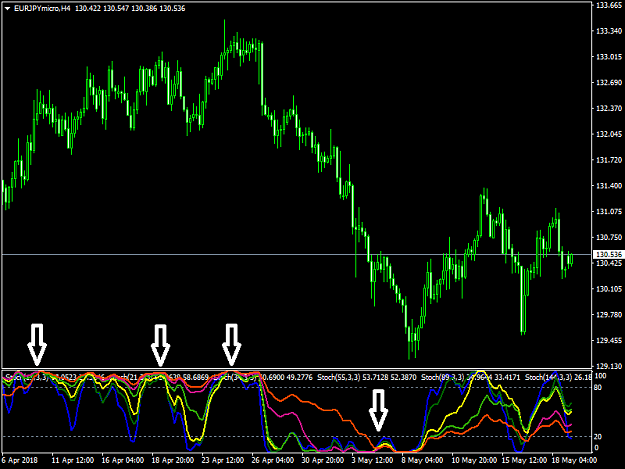
Task: Click the 132.690 price axis label
Action: pos(608,82)
